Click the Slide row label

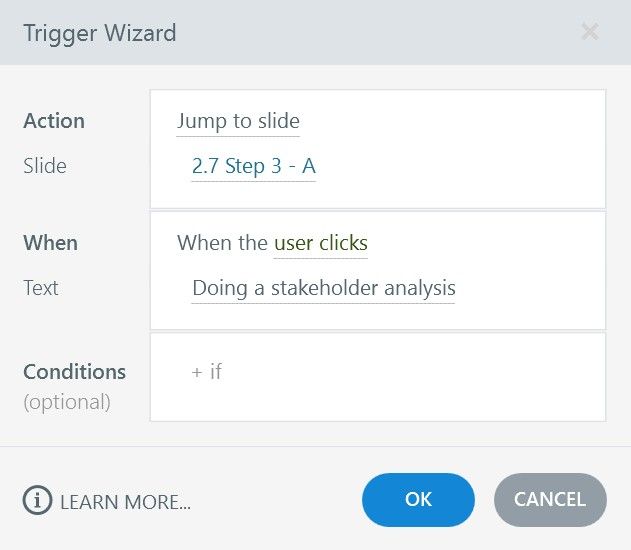pyautogui.click(x=45, y=166)
